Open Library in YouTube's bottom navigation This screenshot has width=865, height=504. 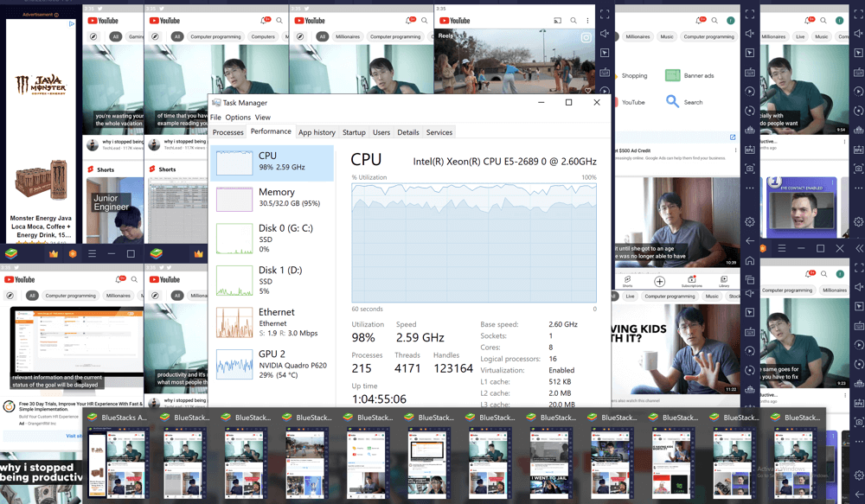[x=724, y=281]
